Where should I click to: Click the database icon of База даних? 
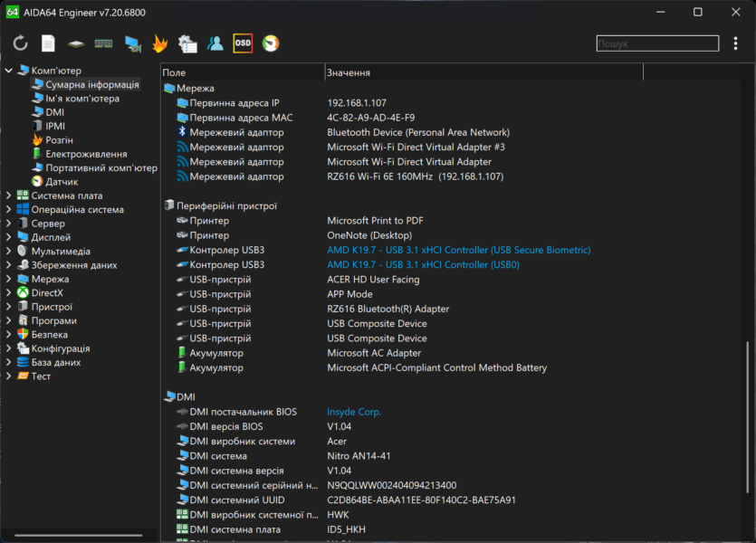(23, 362)
